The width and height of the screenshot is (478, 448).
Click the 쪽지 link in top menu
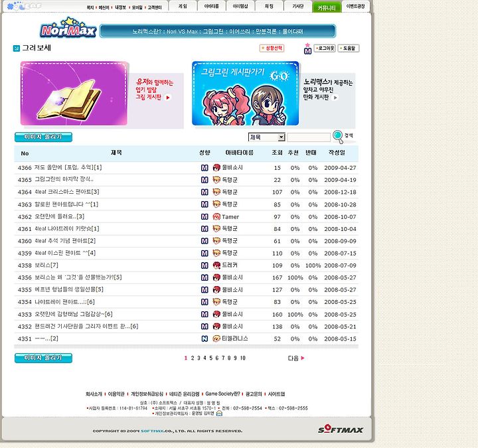(x=90, y=7)
